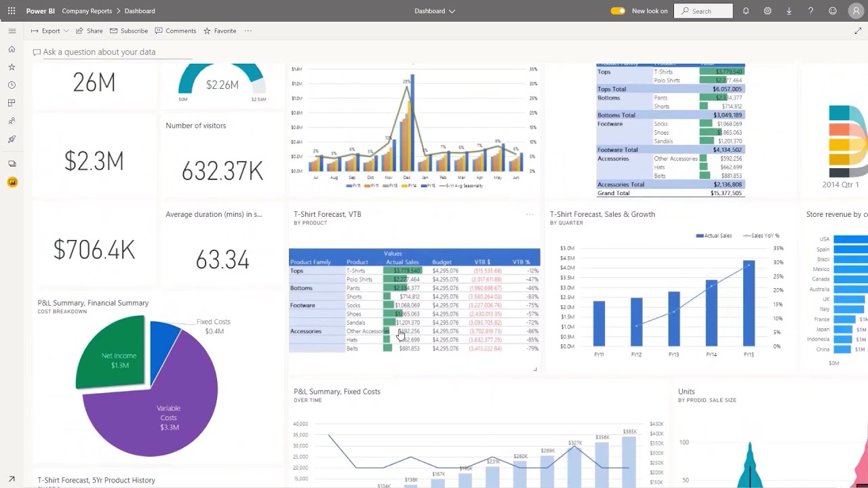This screenshot has height=488, width=868.
Task: Click Share in the action bar
Action: click(90, 30)
